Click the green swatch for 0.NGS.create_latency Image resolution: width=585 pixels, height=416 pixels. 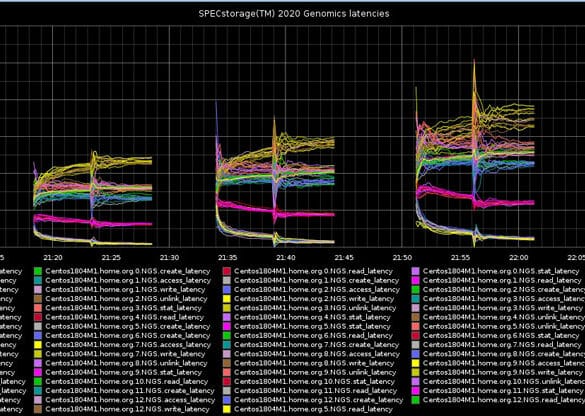pyautogui.click(x=38, y=271)
